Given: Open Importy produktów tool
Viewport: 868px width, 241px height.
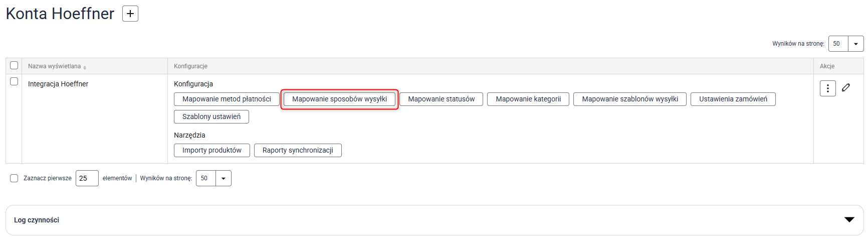Looking at the screenshot, I should click(211, 151).
